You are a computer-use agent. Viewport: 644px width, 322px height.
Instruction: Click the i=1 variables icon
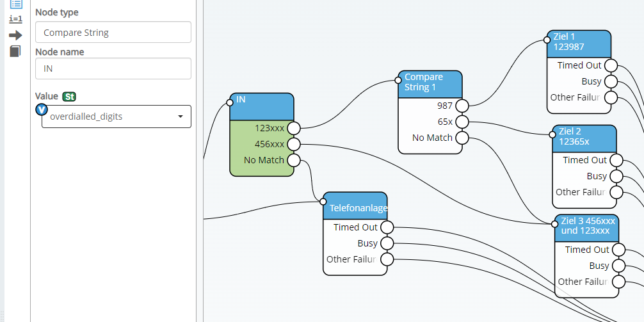[15, 19]
